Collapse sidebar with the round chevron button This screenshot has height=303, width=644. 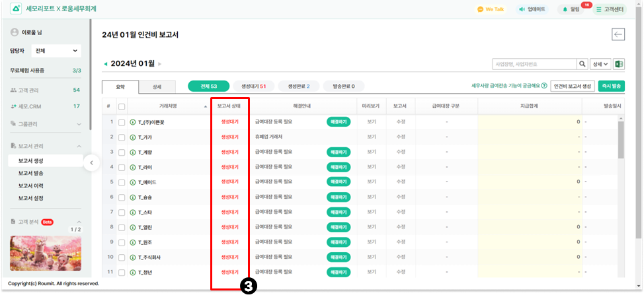(x=92, y=162)
